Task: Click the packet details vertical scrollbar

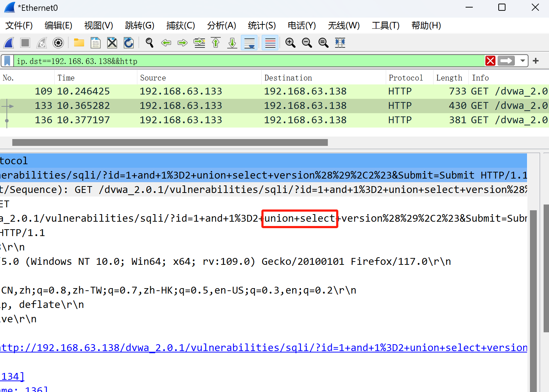Action: point(533,301)
